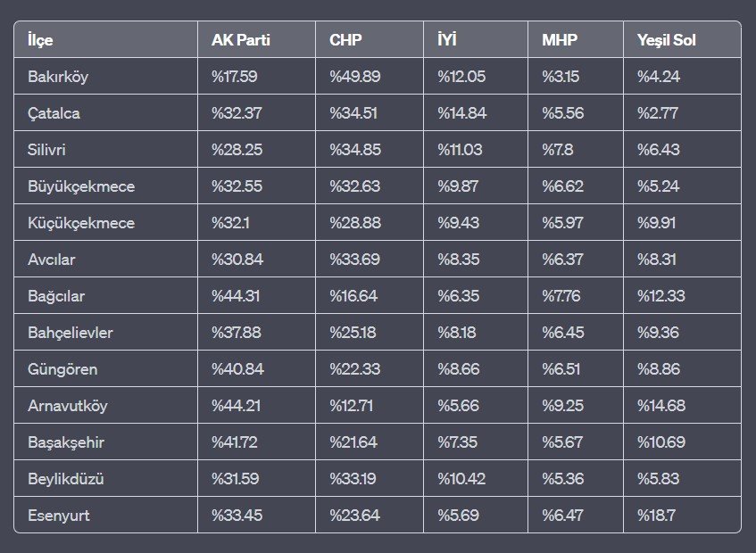Click the İYİ column header

coord(449,40)
